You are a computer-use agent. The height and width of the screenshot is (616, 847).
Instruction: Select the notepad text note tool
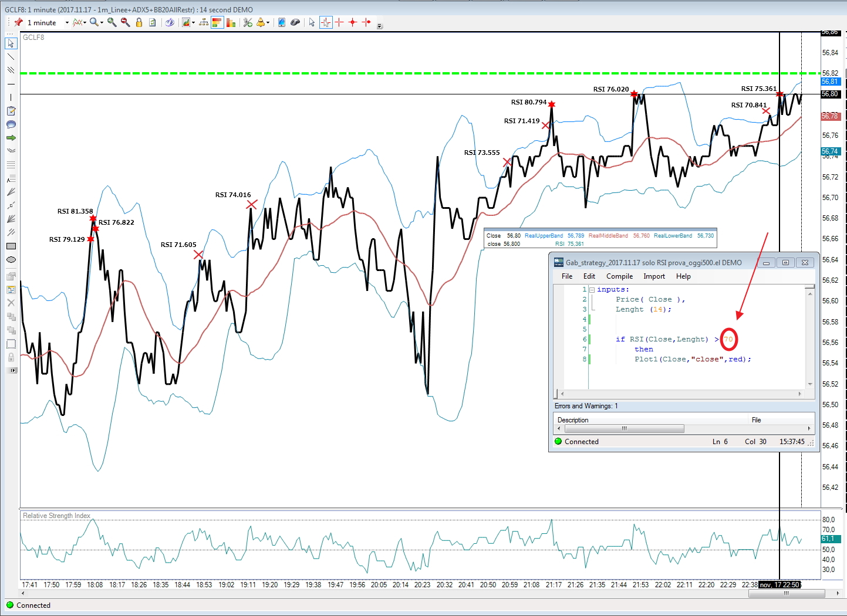coord(11,111)
